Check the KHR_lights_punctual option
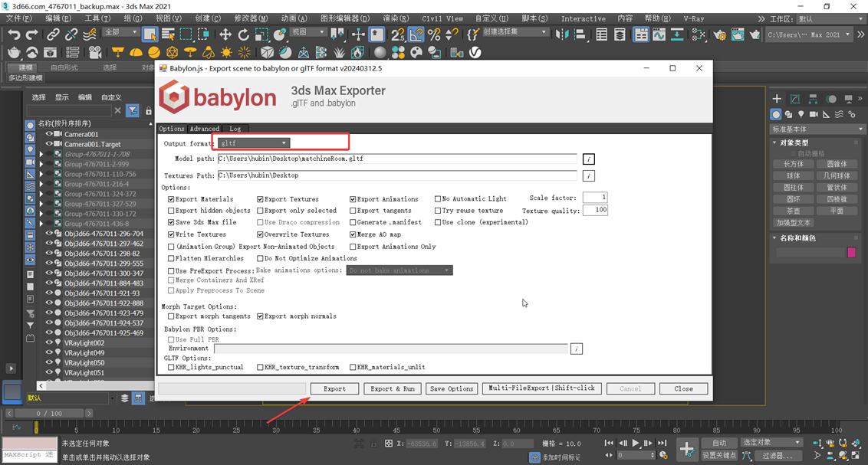 [171, 368]
